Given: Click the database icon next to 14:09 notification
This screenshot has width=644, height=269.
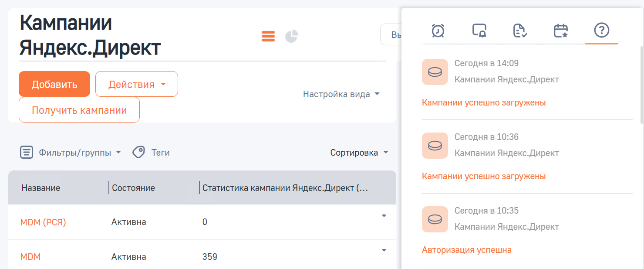Looking at the screenshot, I should (x=434, y=72).
